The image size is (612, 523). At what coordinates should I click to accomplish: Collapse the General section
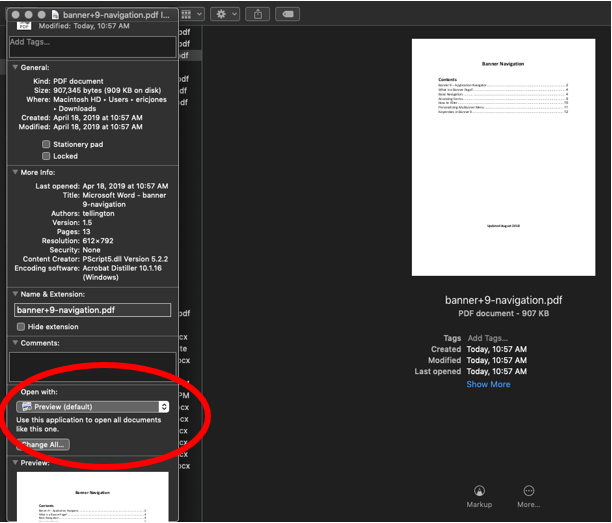point(15,68)
